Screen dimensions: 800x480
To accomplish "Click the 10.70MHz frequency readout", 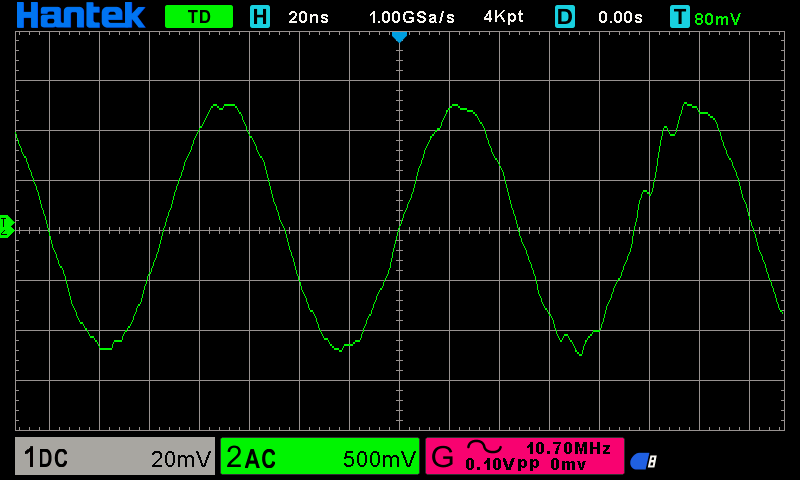I will click(568, 448).
